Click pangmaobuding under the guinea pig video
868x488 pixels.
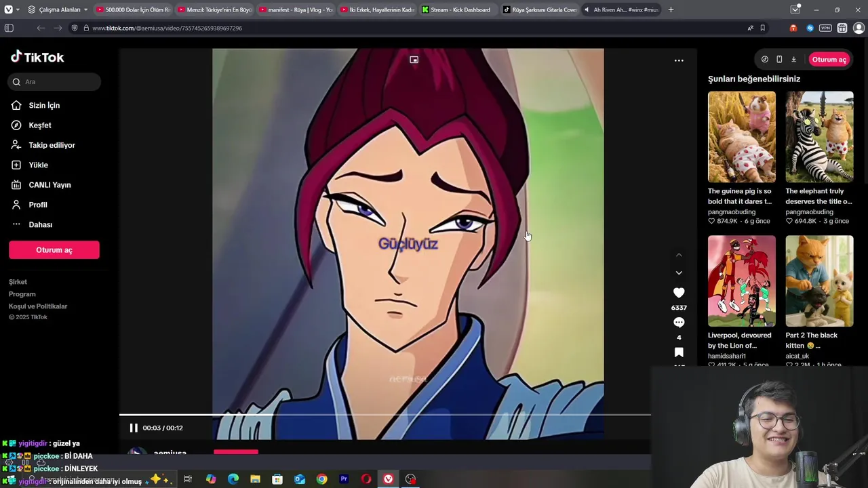tap(732, 212)
